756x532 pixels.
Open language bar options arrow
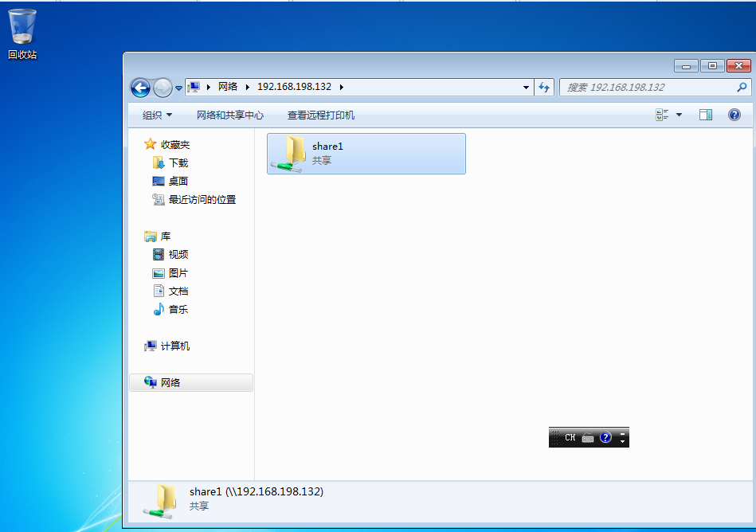tap(622, 441)
